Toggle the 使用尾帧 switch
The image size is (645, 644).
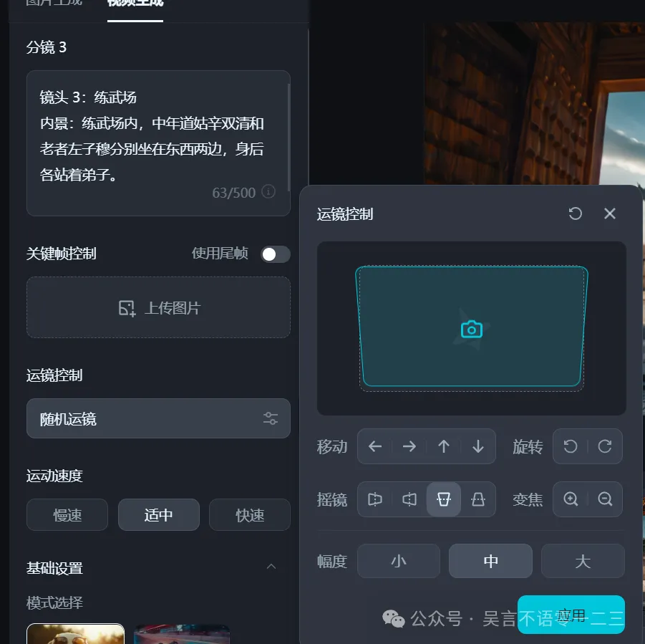pos(275,254)
